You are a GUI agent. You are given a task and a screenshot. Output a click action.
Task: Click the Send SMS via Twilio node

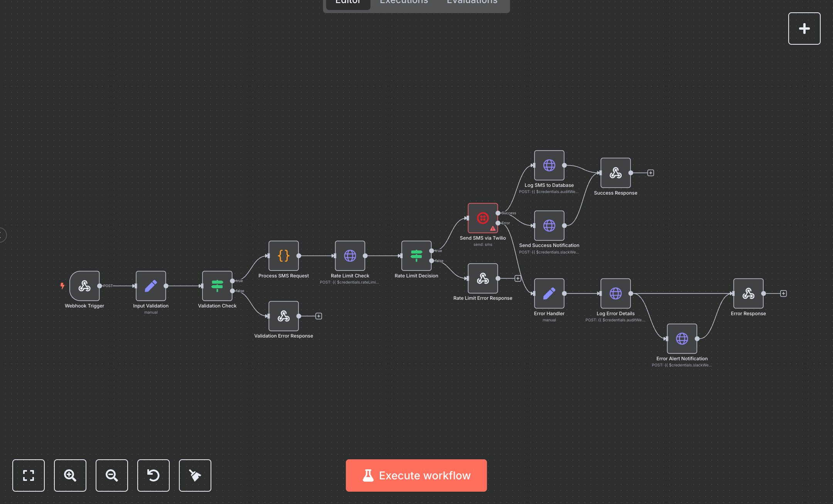pyautogui.click(x=482, y=218)
